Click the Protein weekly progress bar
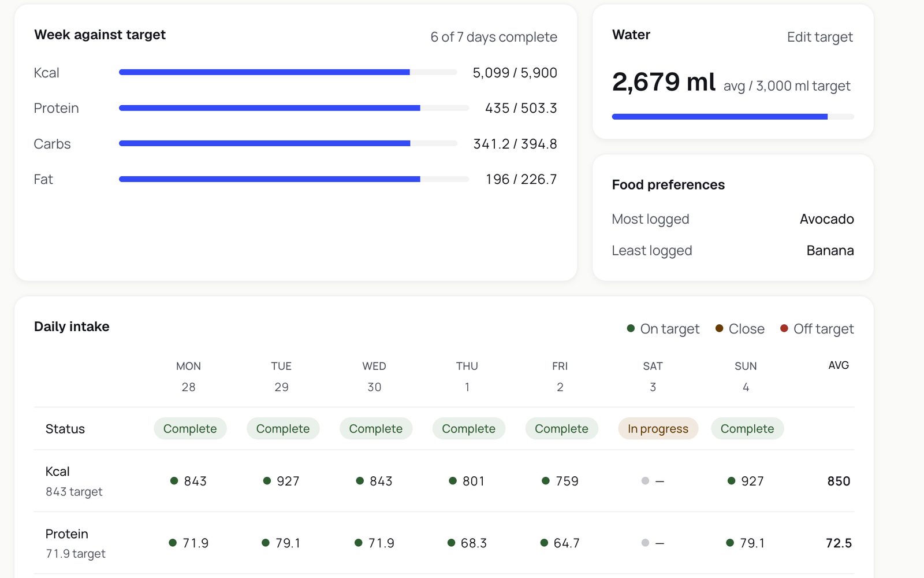The image size is (924, 578). [294, 108]
